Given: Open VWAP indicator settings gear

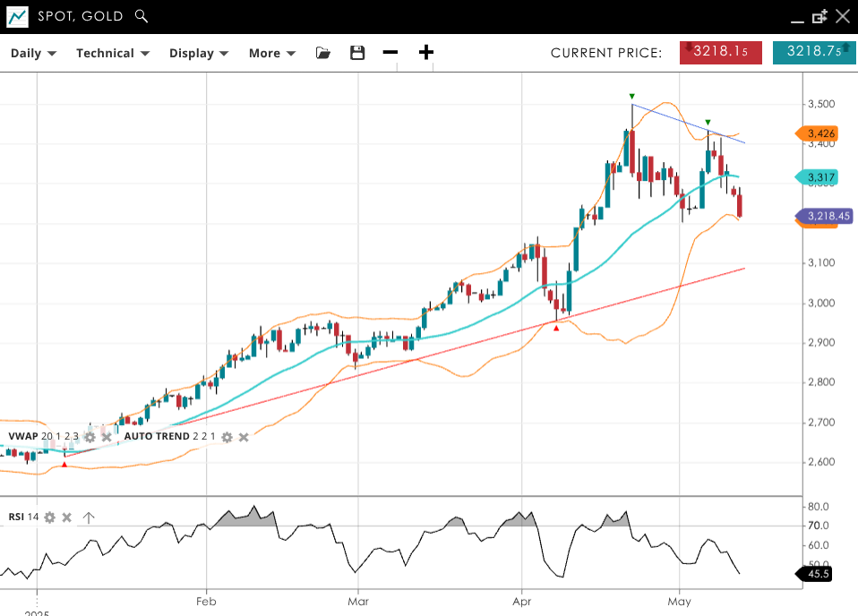Looking at the screenshot, I should (90, 437).
